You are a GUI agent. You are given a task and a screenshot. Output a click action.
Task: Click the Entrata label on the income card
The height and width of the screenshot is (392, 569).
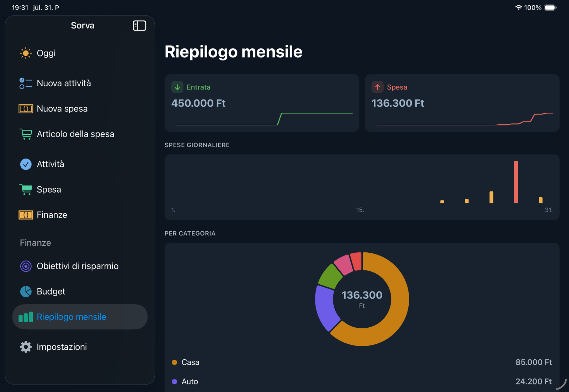pos(198,87)
